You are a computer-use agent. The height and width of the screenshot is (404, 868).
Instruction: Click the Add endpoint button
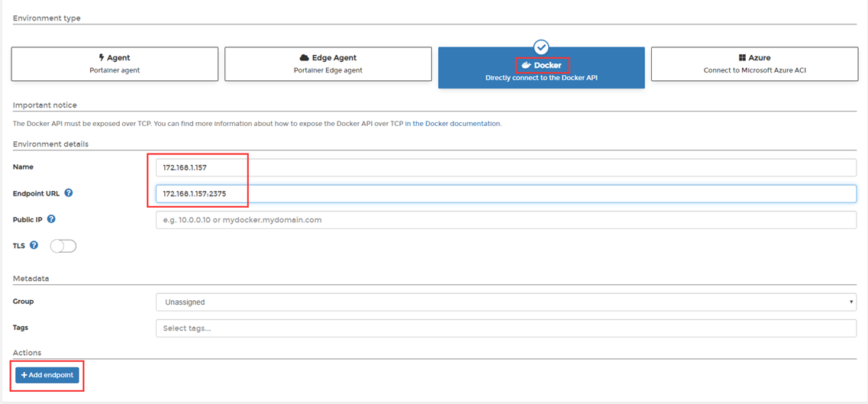[47, 375]
